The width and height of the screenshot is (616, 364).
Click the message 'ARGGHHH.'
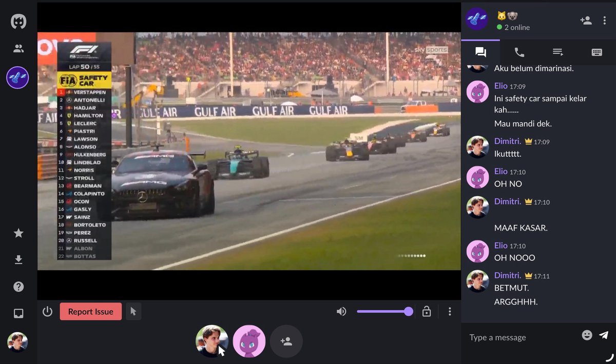tap(516, 302)
